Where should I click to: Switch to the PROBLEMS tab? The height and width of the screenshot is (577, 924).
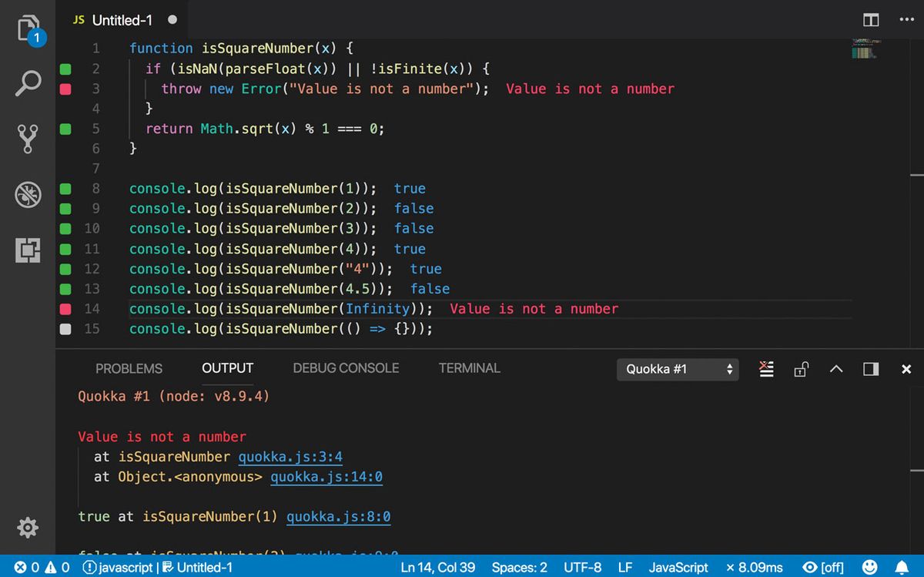tap(129, 368)
